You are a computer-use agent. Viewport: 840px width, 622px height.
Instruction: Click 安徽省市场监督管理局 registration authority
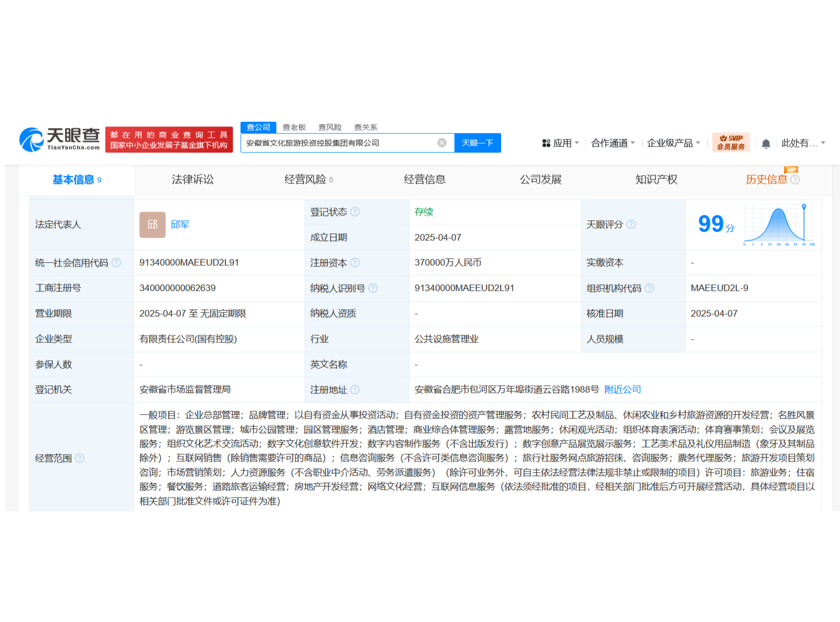coord(185,390)
